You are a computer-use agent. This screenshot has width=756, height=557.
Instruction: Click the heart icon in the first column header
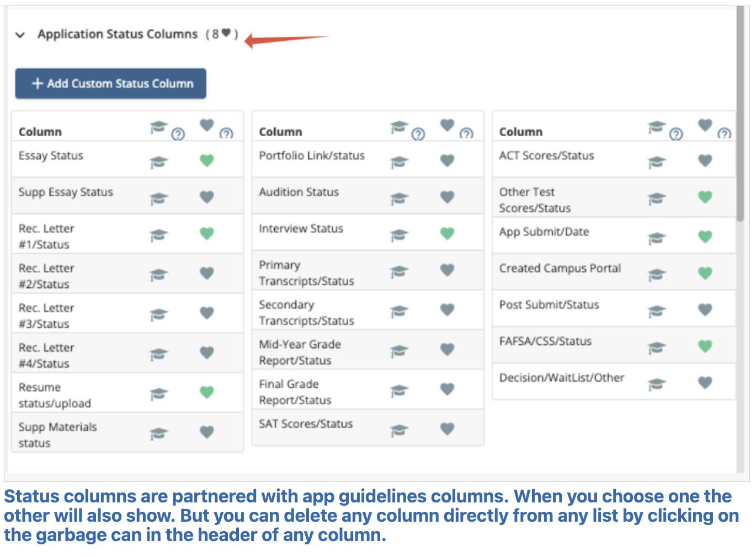(206, 125)
